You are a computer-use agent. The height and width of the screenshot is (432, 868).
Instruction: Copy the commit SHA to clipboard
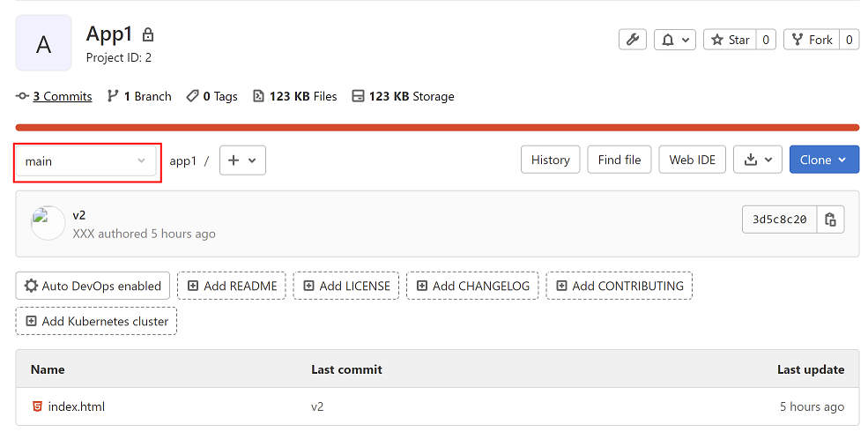pos(830,220)
